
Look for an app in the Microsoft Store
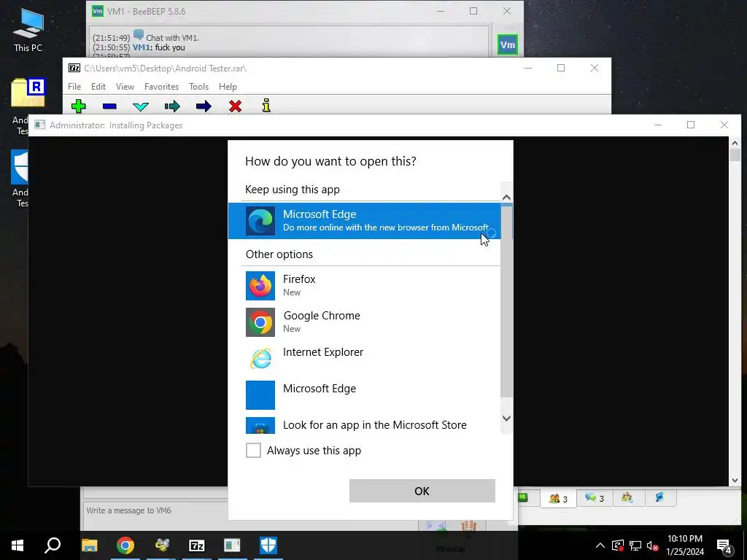point(365,424)
